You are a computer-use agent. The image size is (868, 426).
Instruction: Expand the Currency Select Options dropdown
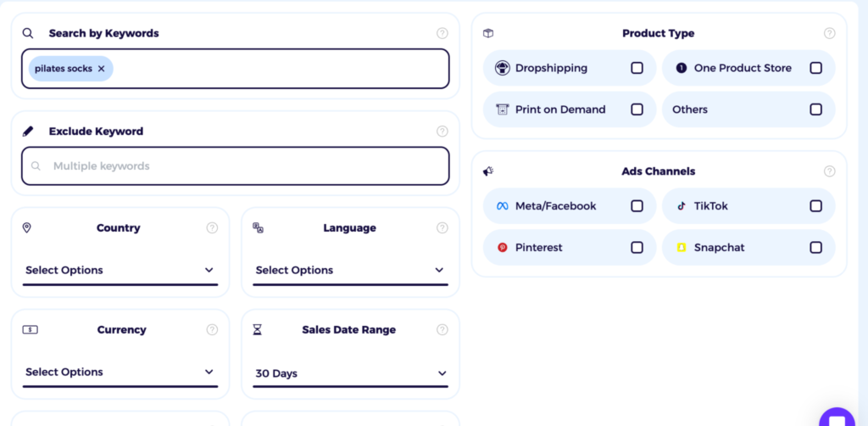coord(120,373)
